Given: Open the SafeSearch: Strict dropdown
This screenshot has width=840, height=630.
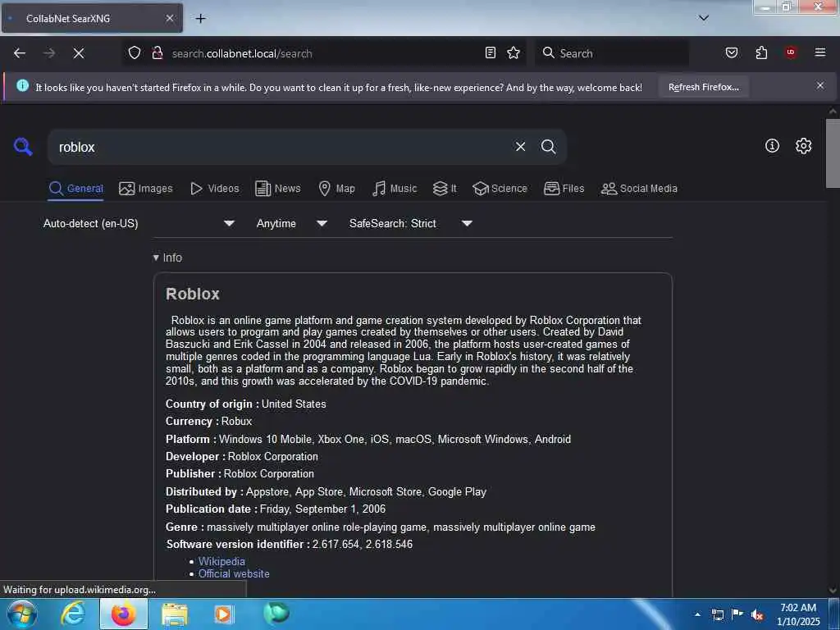Looking at the screenshot, I should [x=411, y=223].
